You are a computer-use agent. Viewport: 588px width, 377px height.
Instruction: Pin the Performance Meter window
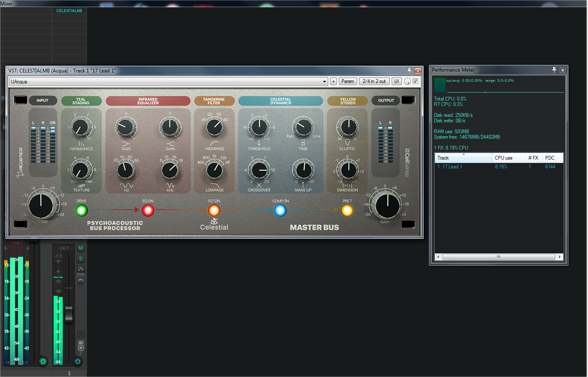pos(554,70)
